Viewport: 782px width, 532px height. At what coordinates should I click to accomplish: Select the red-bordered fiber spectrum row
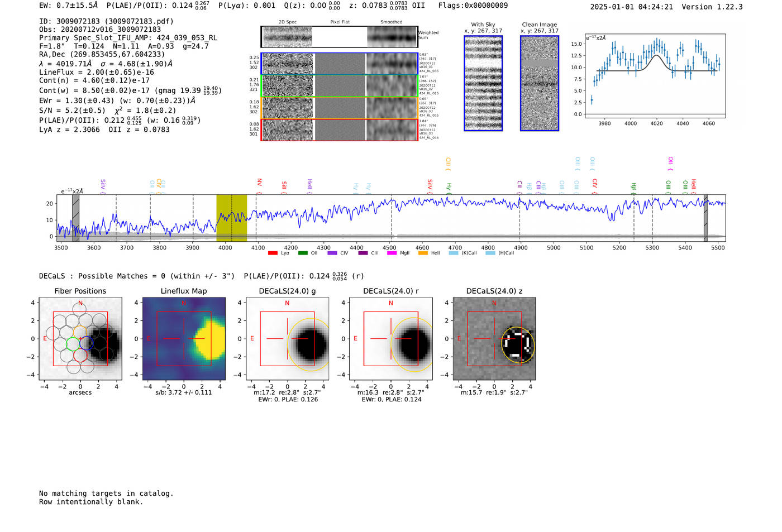click(x=339, y=130)
